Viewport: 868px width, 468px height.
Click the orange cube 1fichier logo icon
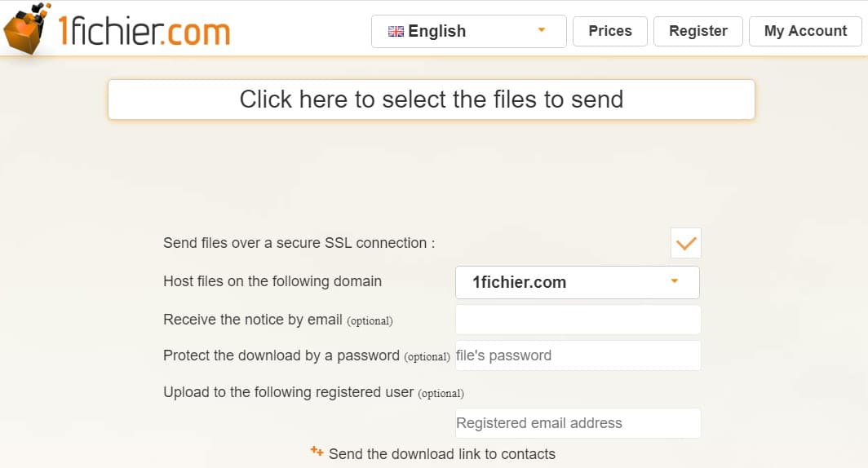point(25,29)
